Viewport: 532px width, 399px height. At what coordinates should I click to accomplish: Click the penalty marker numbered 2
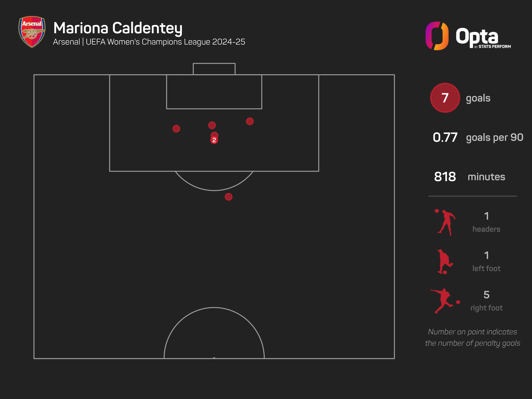pyautogui.click(x=214, y=140)
